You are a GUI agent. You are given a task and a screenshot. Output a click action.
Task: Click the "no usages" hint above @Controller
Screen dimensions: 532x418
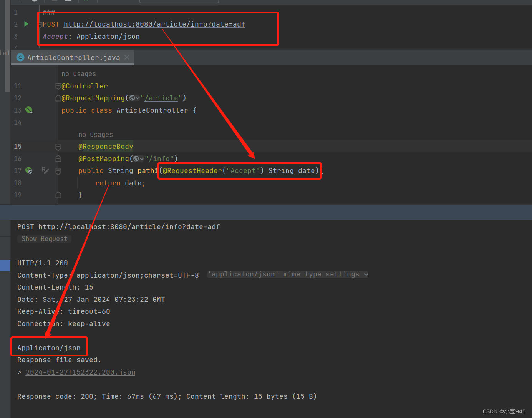click(79, 74)
